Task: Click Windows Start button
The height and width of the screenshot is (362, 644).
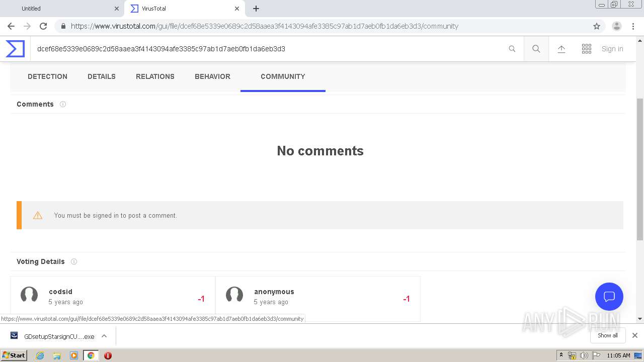Action: point(14,355)
